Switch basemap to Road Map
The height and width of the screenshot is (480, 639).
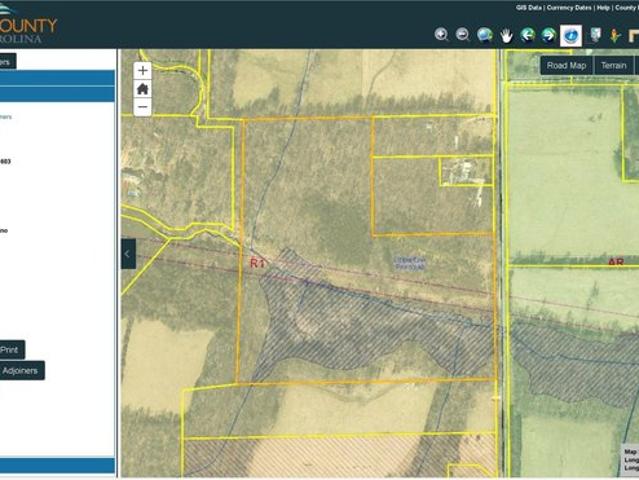[x=566, y=66]
